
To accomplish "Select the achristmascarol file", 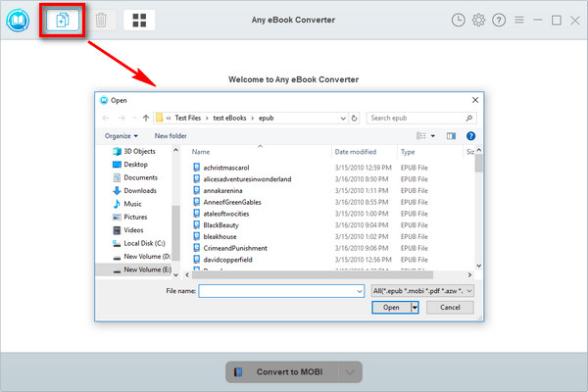I will (226, 168).
